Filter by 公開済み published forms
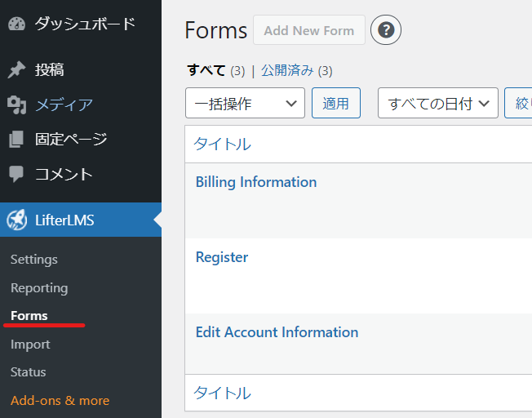532x418 pixels. [x=287, y=71]
